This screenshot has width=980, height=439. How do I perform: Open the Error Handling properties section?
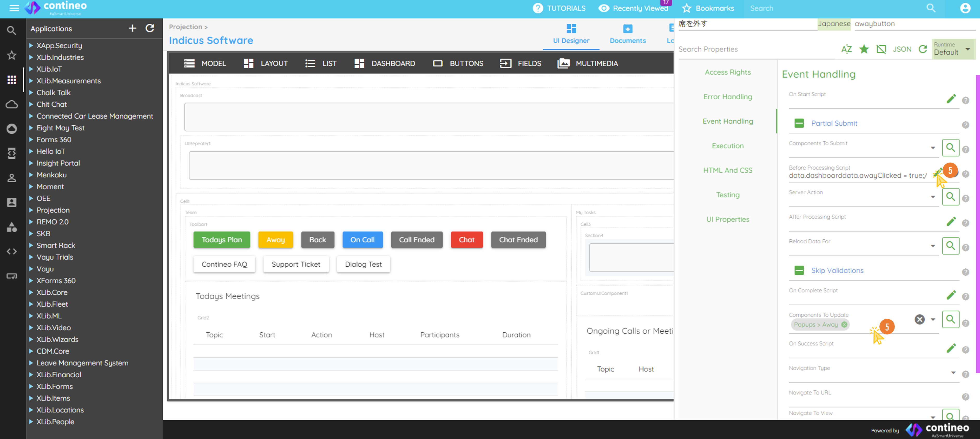click(x=727, y=97)
